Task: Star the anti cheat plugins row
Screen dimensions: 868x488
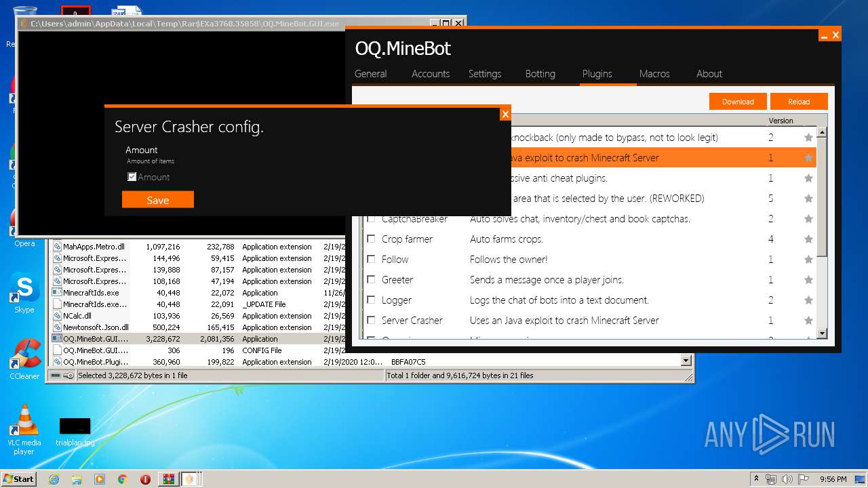Action: 808,178
